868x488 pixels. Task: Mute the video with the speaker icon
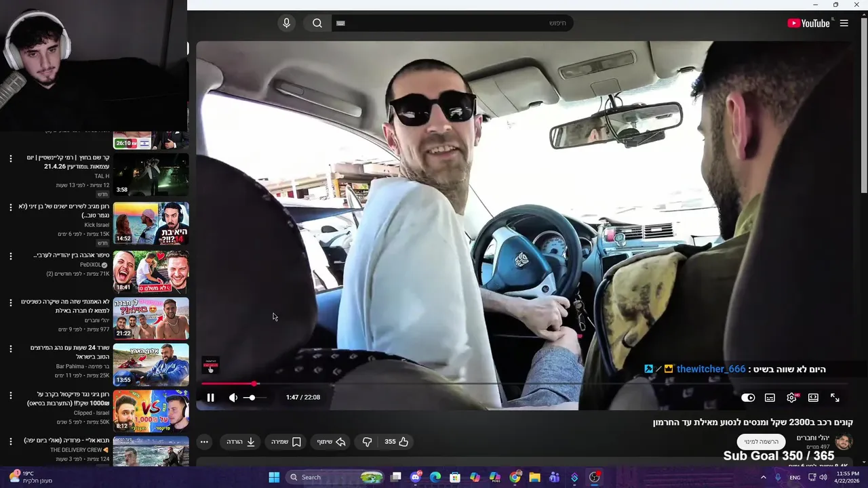click(x=233, y=398)
